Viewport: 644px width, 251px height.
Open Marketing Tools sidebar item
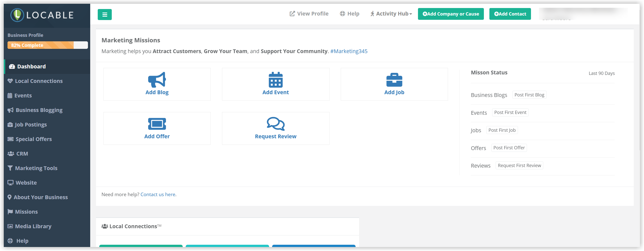point(47,168)
